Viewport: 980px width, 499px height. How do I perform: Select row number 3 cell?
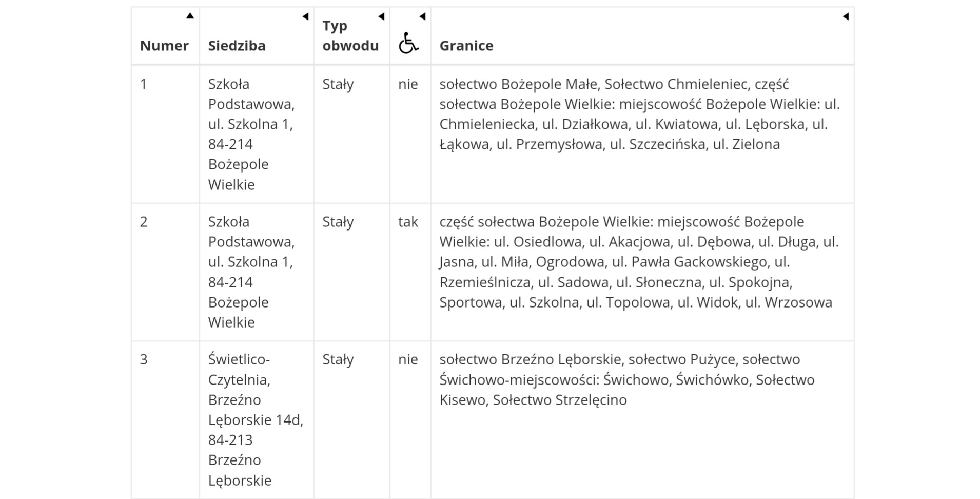[144, 359]
